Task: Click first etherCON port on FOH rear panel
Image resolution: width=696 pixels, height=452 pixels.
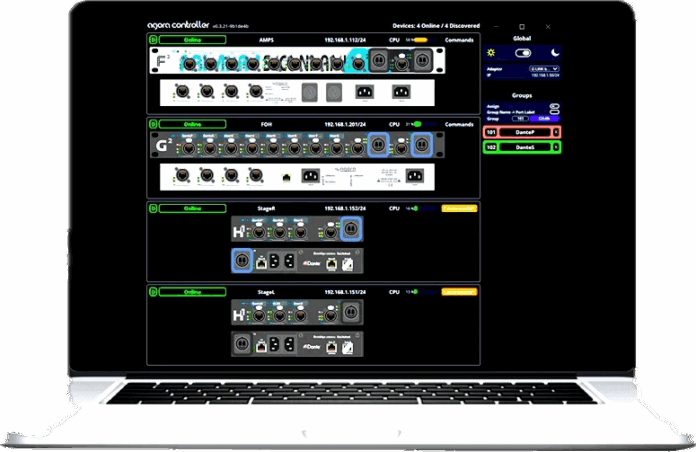Action: (182, 175)
